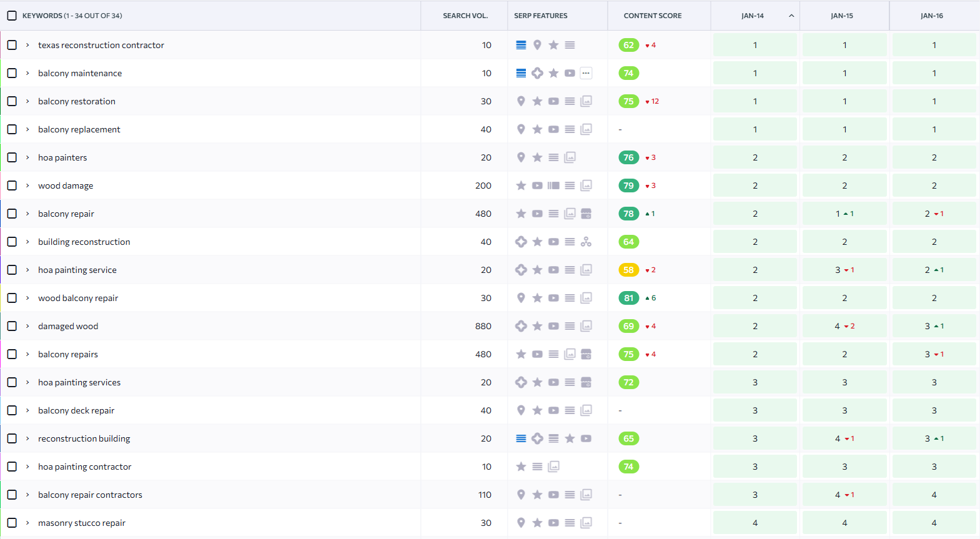Tick the balcony restoration row checkbox

click(12, 101)
